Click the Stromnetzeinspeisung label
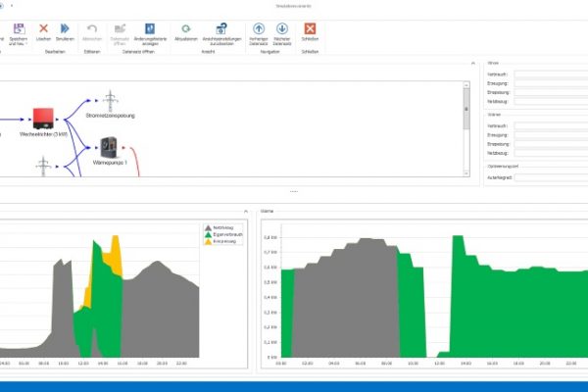The width and height of the screenshot is (588, 392). (x=110, y=116)
